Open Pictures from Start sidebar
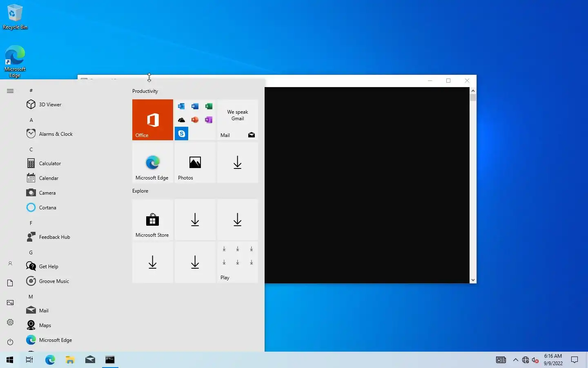Image resolution: width=588 pixels, height=368 pixels. tap(10, 303)
